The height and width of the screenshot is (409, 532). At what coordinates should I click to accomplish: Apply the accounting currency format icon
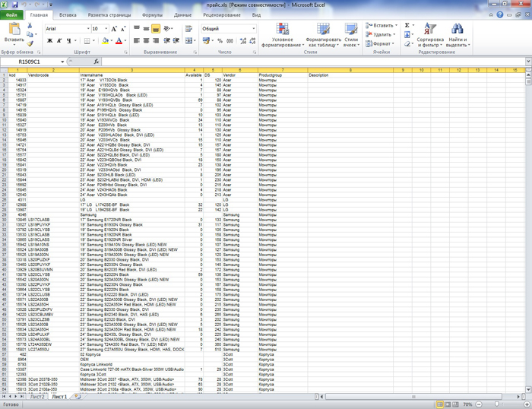coord(206,41)
